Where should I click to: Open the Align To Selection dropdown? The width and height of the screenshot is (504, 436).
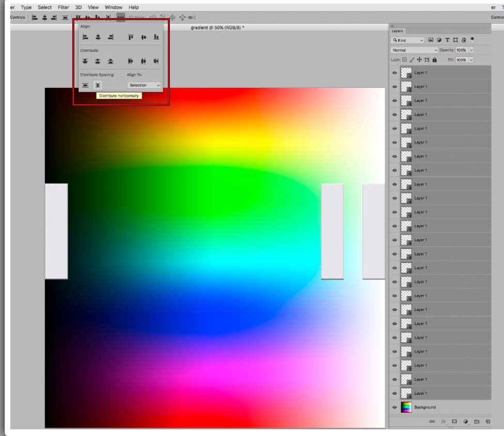pos(144,85)
